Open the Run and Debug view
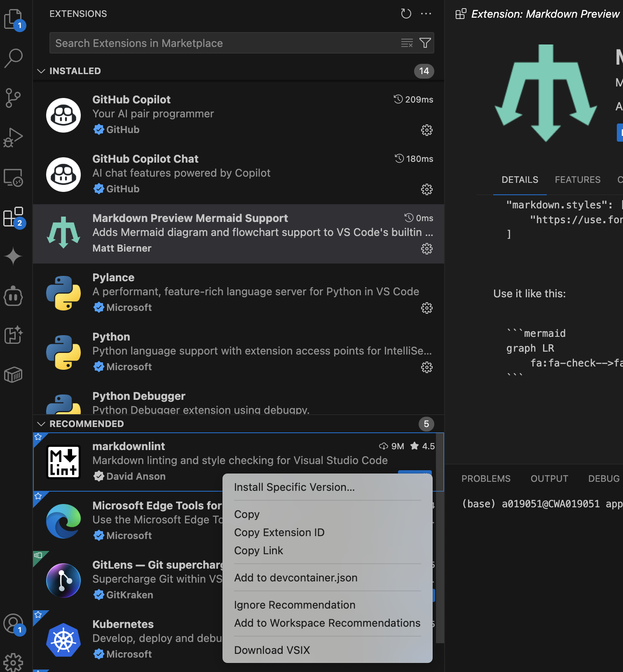This screenshot has width=623, height=672. (x=13, y=138)
